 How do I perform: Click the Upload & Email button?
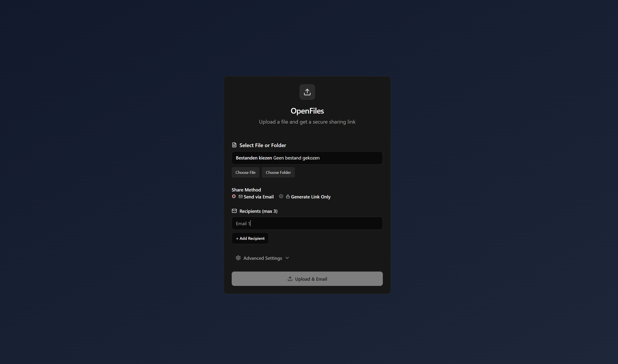click(307, 279)
